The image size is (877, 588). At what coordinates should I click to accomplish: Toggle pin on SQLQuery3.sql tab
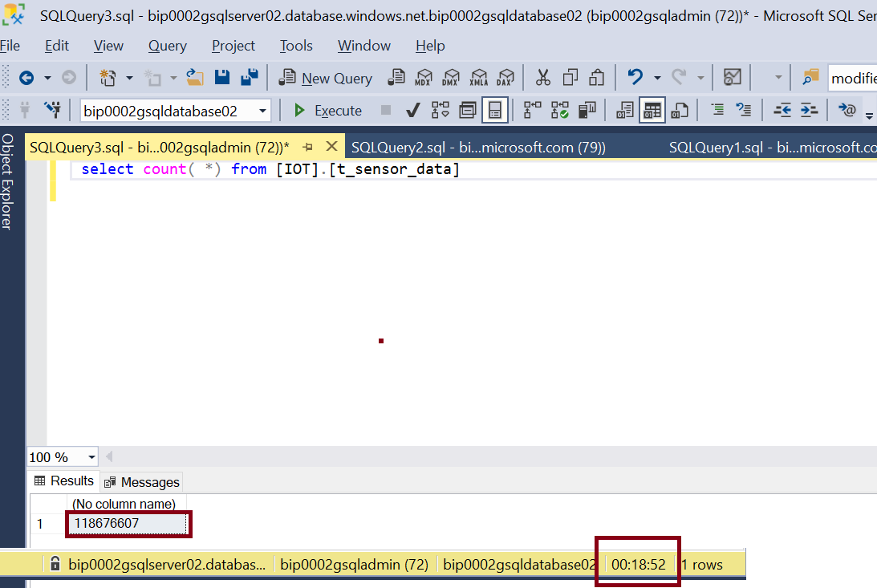[307, 147]
